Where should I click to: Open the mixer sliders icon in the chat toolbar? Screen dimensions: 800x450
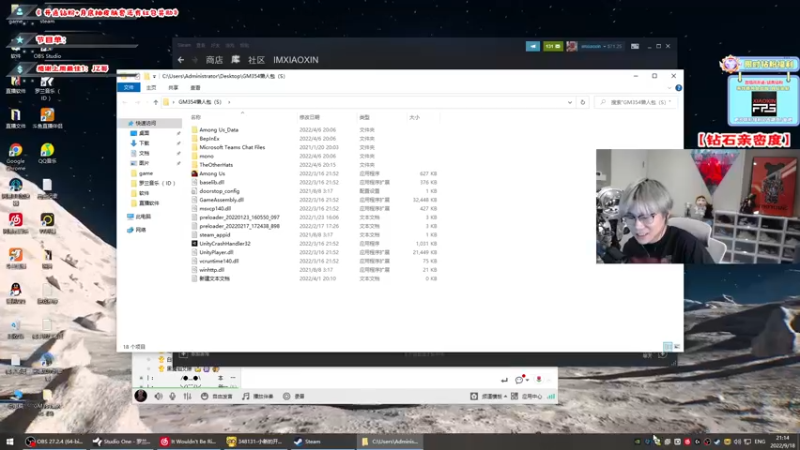point(188,396)
